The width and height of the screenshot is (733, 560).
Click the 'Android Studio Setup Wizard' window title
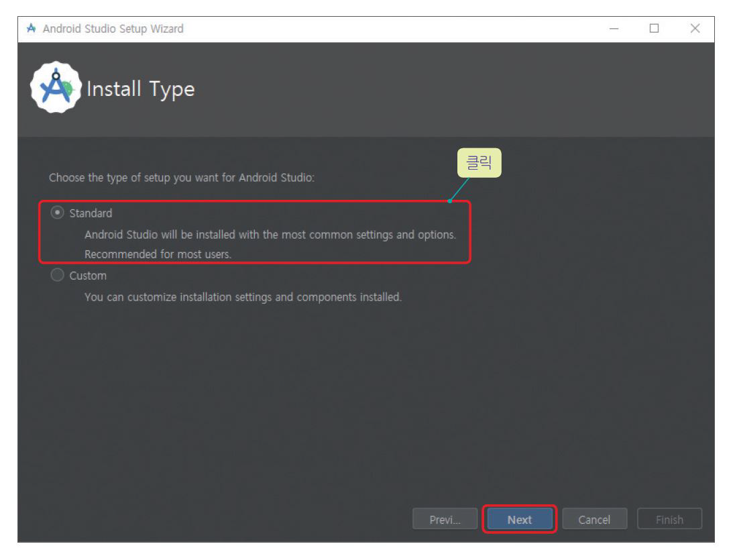(113, 29)
